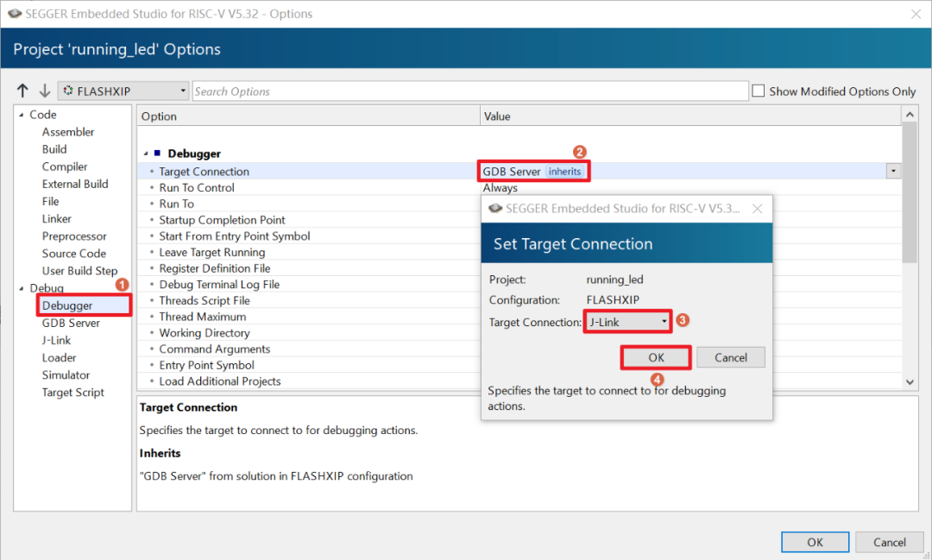Select Build in the options tree
The height and width of the screenshot is (560, 932).
tap(54, 149)
